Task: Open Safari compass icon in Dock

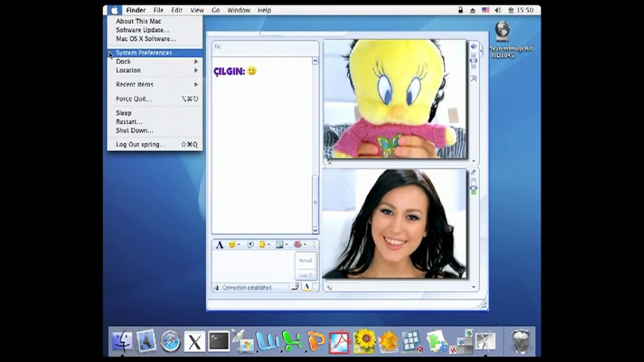Action: 171,341
